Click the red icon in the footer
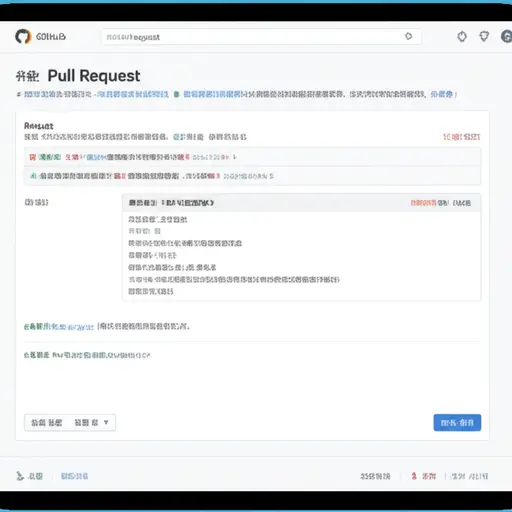Screen dimensions: 512x512 (x=414, y=476)
